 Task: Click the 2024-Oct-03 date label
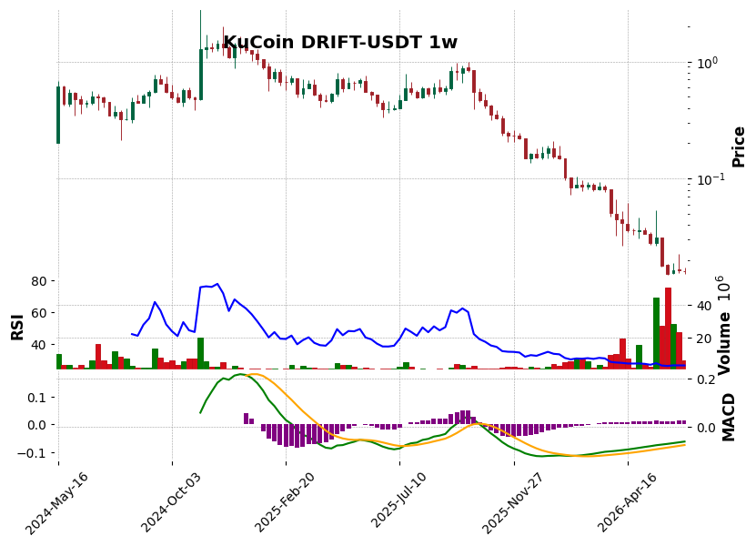(x=172, y=502)
